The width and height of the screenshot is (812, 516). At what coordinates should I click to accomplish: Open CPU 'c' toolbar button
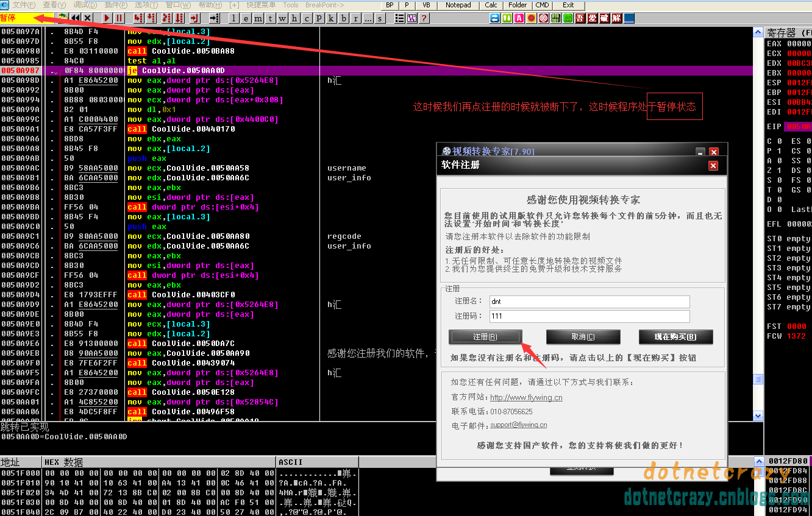(x=307, y=18)
